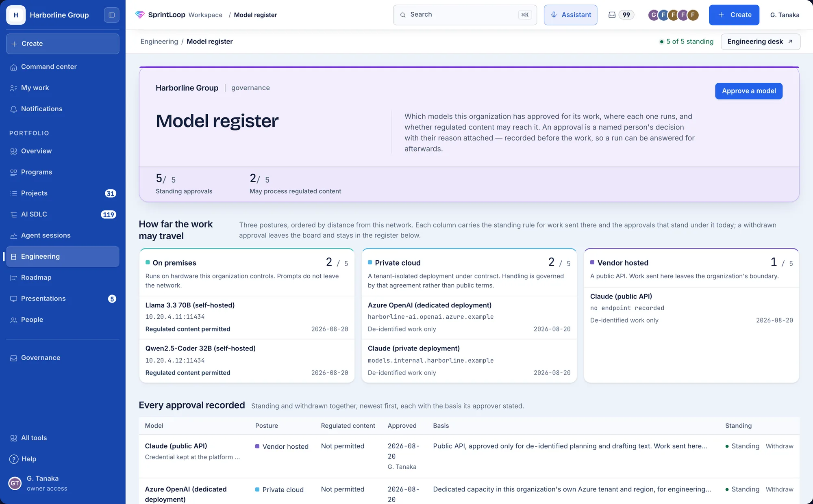Focus the Search field
The width and height of the screenshot is (813, 504).
point(465,15)
